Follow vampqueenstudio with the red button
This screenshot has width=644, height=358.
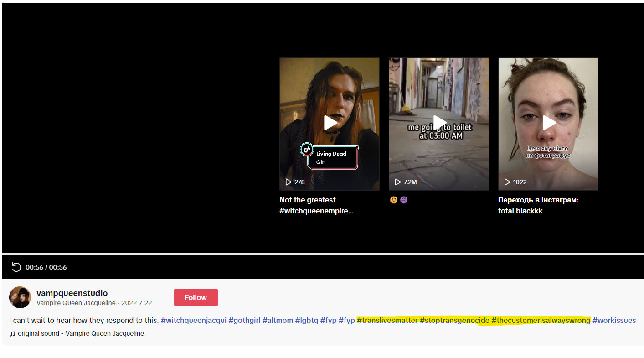(196, 297)
